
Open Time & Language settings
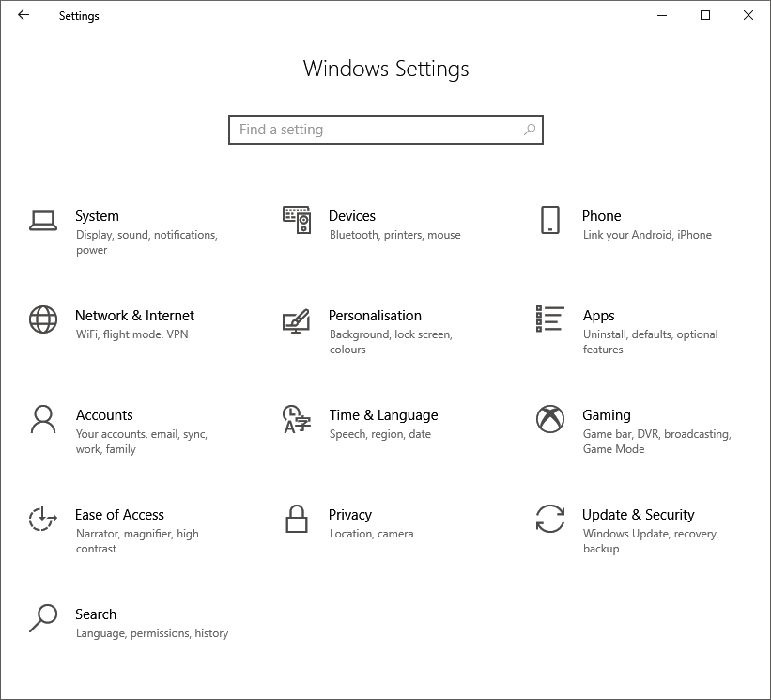tap(383, 414)
